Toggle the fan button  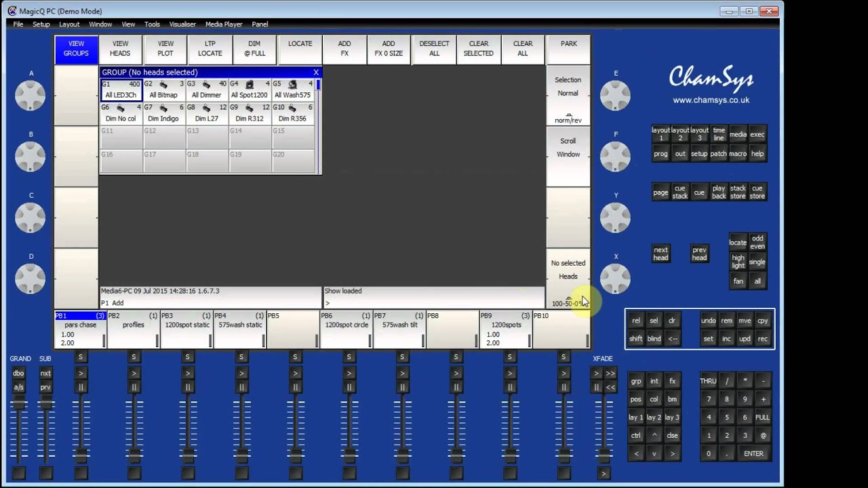tap(738, 281)
